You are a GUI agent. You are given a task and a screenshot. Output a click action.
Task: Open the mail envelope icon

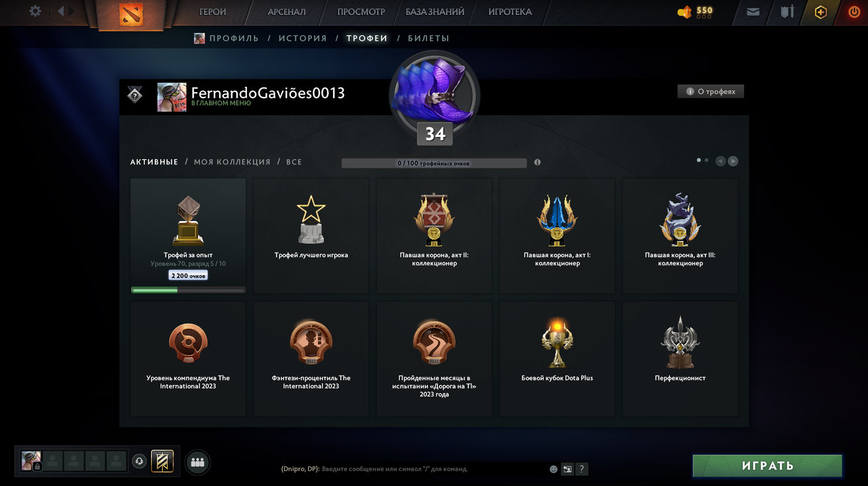coord(753,12)
